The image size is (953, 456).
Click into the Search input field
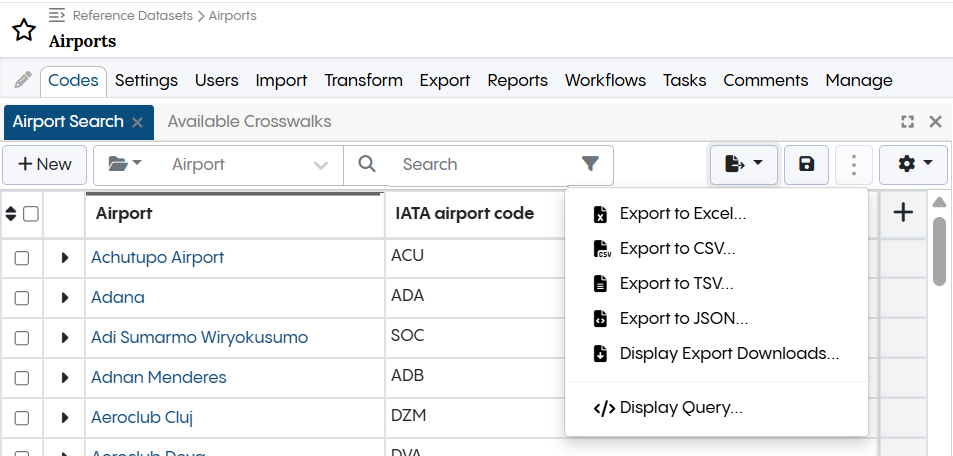480,165
